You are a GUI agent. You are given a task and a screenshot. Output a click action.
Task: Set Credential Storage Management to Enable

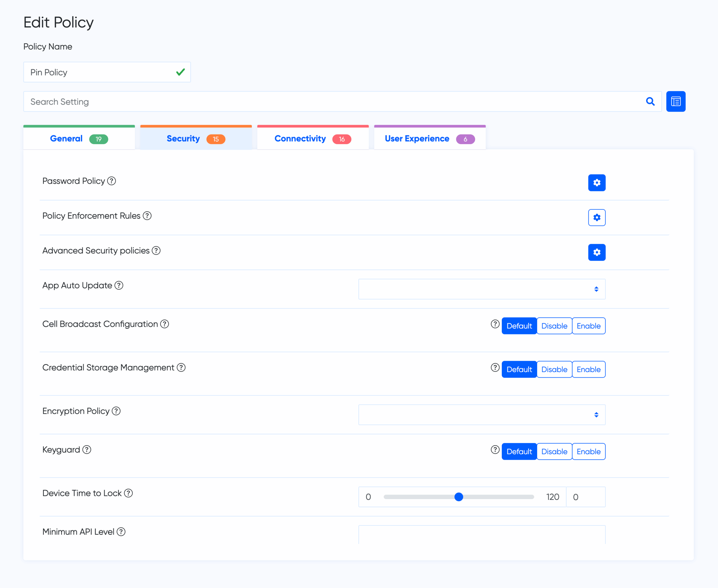pos(588,369)
